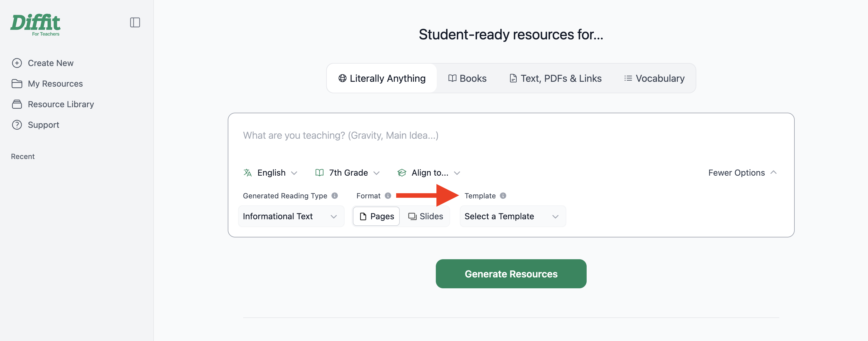Click the page icon in Pages option
The width and height of the screenshot is (868, 341).
pyautogui.click(x=363, y=216)
